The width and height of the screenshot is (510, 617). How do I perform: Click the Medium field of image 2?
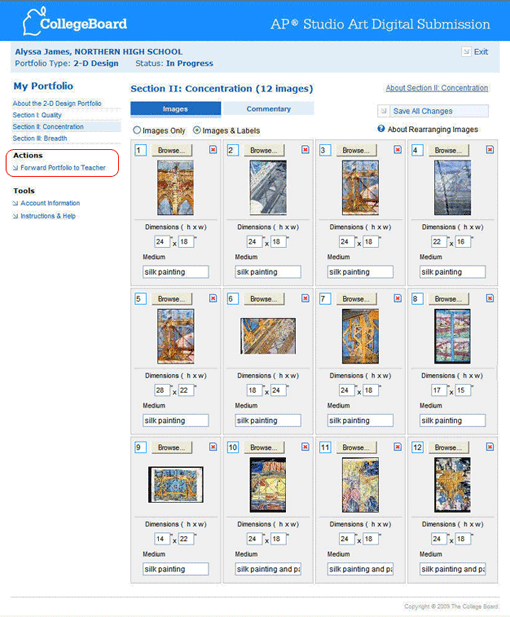(268, 272)
